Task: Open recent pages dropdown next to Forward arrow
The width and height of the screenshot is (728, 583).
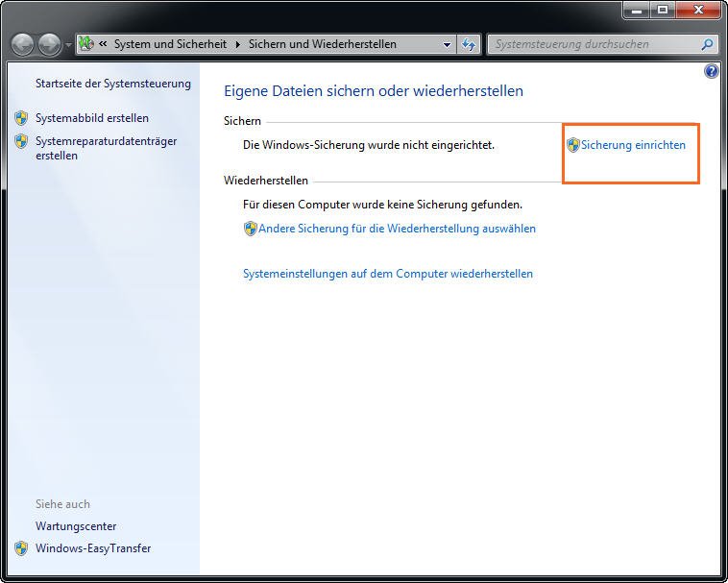Action: pyautogui.click(x=68, y=45)
